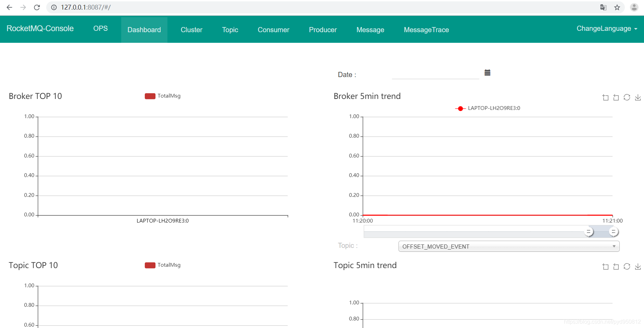Open the Topic selector OFFSET_MOVED_EVENT
This screenshot has height=328, width=644.
point(509,247)
